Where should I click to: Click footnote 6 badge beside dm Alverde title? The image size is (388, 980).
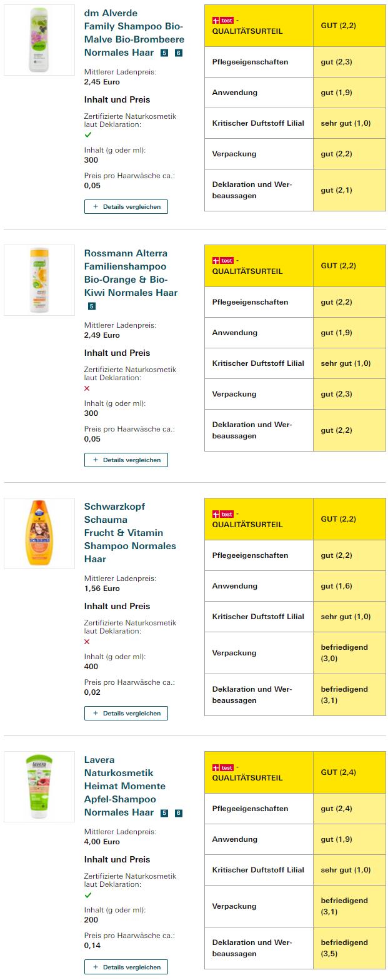179,53
